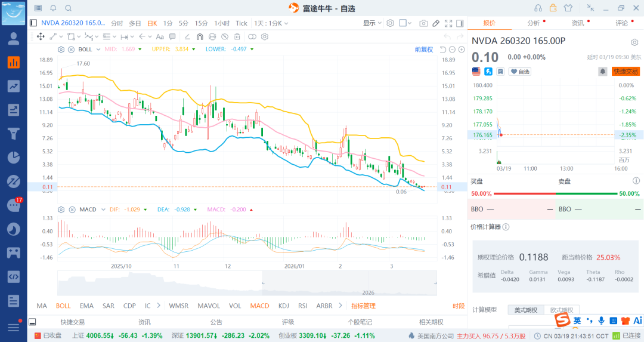644x342 pixels.
Task: Click the price alert bell icon
Action: (603, 72)
